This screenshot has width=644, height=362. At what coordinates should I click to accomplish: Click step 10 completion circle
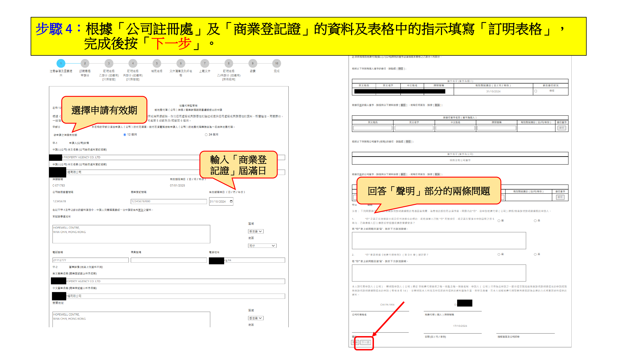[x=276, y=63]
